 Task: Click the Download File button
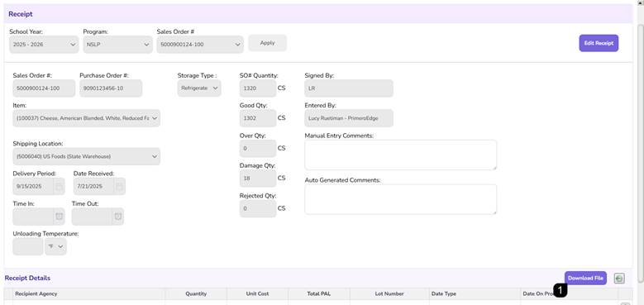[x=585, y=278]
